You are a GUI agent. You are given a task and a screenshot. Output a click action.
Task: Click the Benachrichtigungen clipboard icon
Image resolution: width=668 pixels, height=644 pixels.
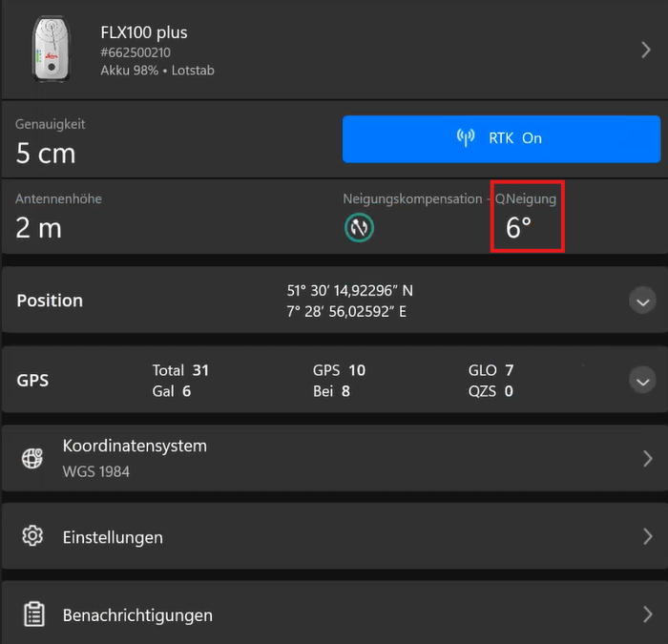click(33, 614)
